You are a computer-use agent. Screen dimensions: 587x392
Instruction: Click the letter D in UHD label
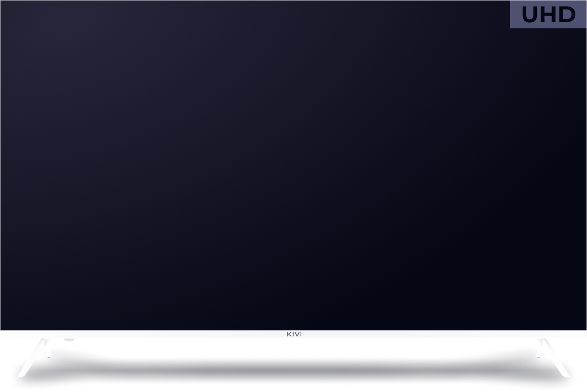[x=566, y=15]
